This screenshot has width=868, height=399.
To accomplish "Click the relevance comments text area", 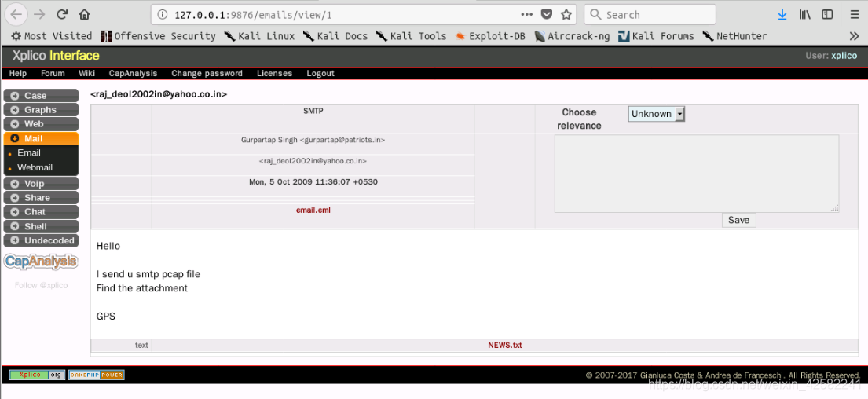I will click(697, 174).
